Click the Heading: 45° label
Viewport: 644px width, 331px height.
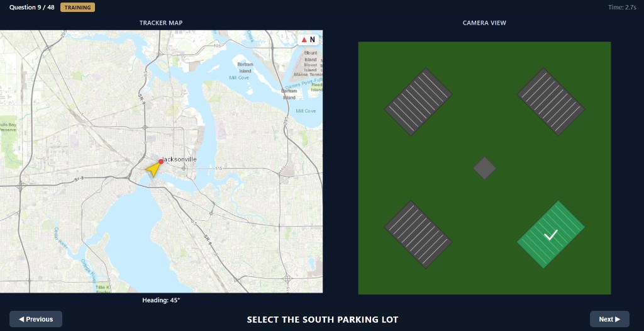tap(161, 300)
